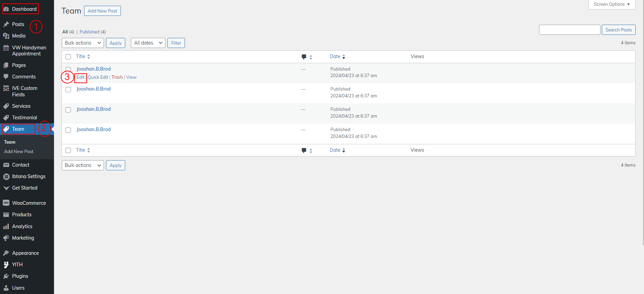Open the Services menu item
This screenshot has height=294, width=644.
click(x=21, y=106)
